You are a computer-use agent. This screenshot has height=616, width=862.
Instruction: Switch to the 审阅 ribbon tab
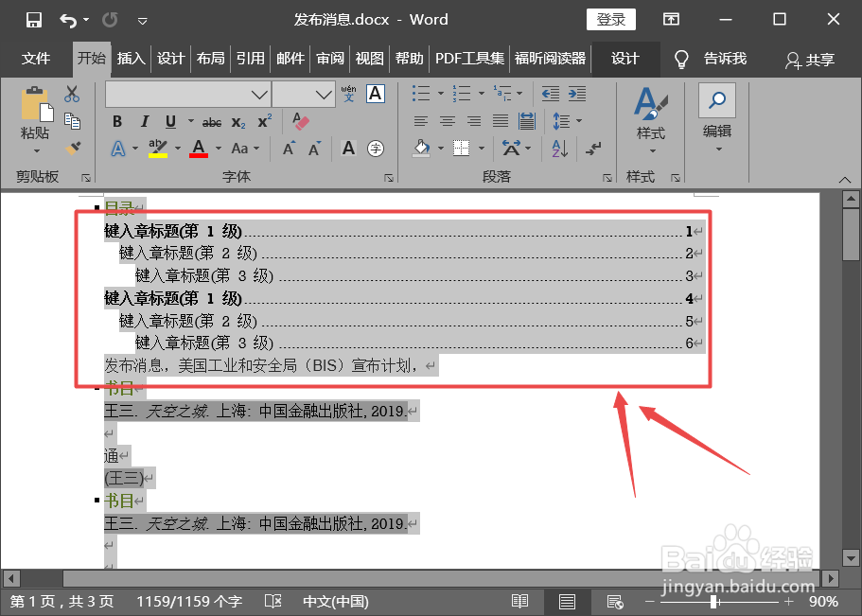coord(329,59)
